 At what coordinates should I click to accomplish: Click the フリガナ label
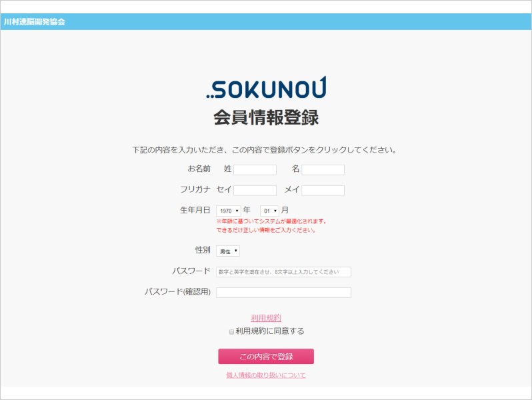click(x=195, y=189)
